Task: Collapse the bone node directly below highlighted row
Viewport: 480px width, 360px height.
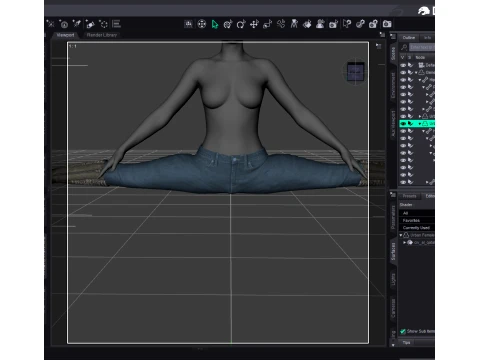Action: pyautogui.click(x=423, y=131)
